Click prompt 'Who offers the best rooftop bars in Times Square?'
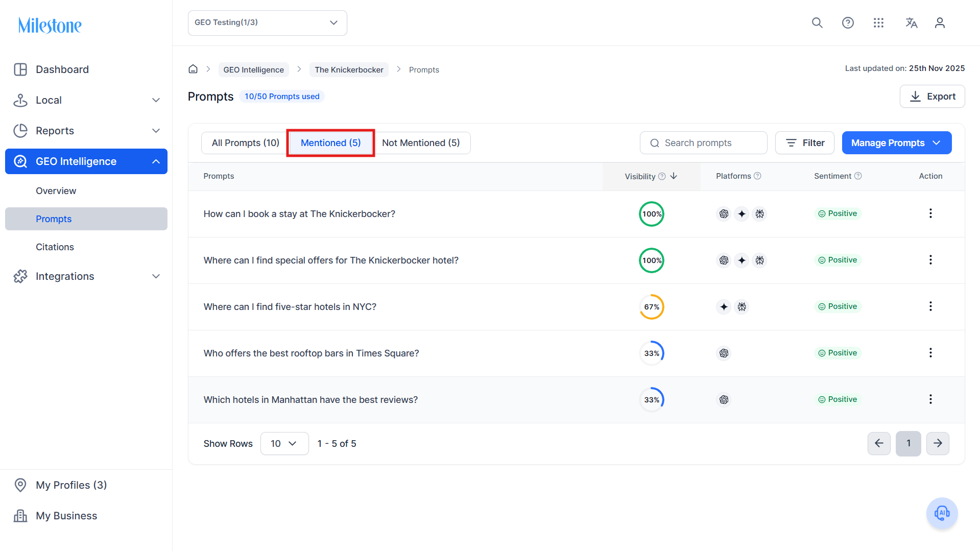The width and height of the screenshot is (980, 551). pos(312,353)
